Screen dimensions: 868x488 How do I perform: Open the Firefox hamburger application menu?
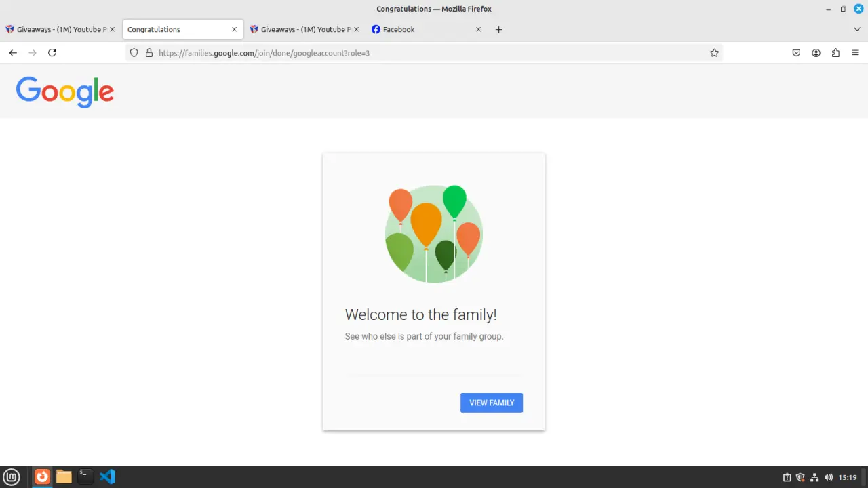click(854, 53)
